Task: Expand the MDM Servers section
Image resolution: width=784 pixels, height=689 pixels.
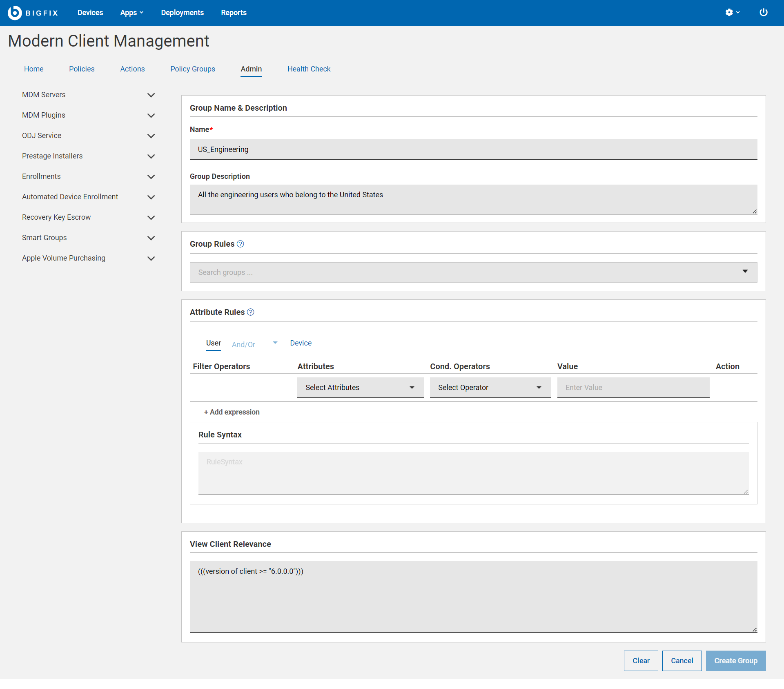Action: click(151, 95)
